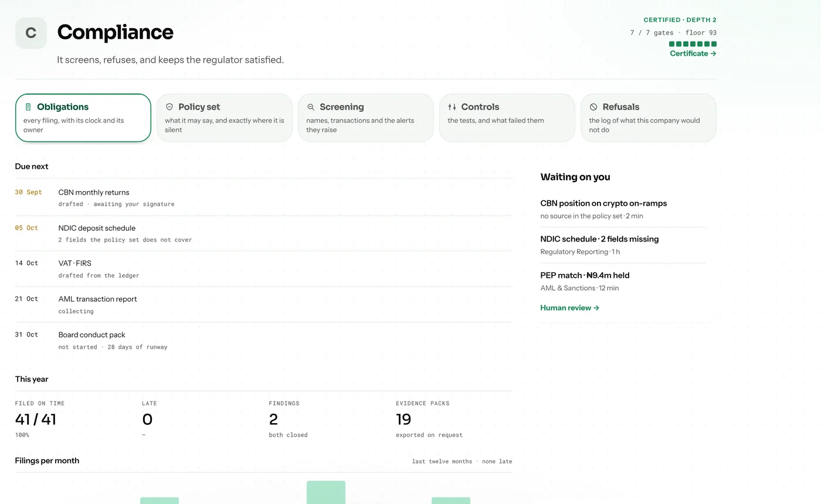Open "CBN position on crypto on-ramps" item
The height and width of the screenshot is (504, 821).
[623, 209]
